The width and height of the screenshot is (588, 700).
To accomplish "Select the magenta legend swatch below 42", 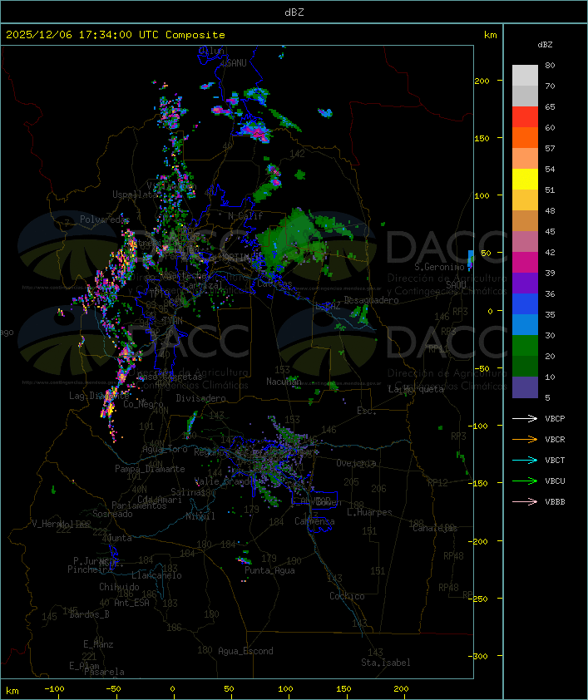I will pos(525,263).
